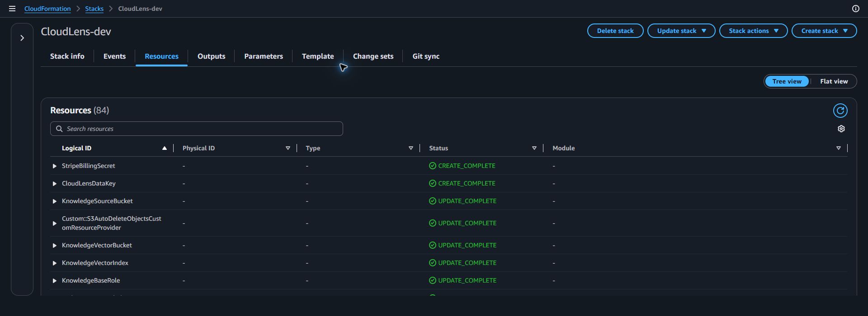Screen dimensions: 868x316
Task: Click the Logical ID column header
Action: coord(76,148)
